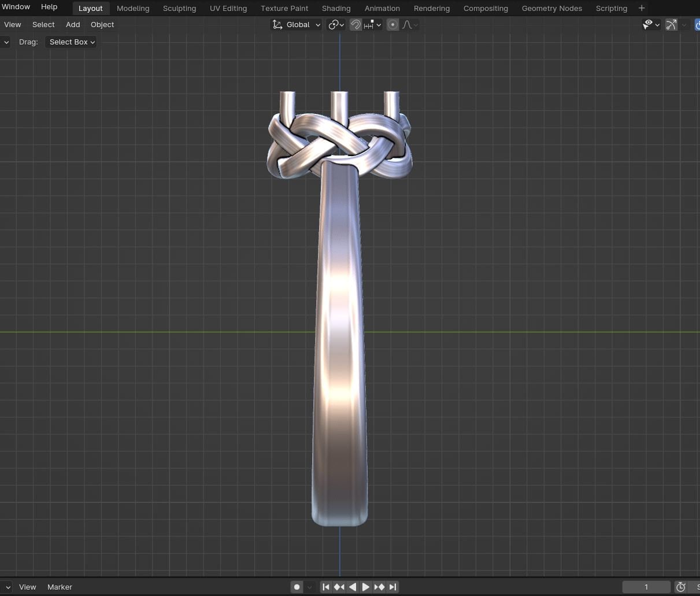This screenshot has width=700, height=596.
Task: Toggle the preview range clock icon
Action: pos(681,587)
